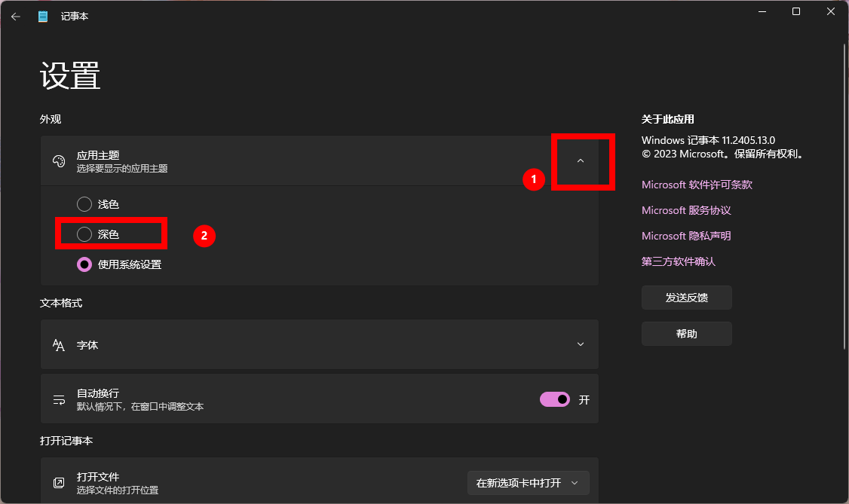849x504 pixels.
Task: Open the 在新选项卡中打开 dropdown
Action: 528,483
